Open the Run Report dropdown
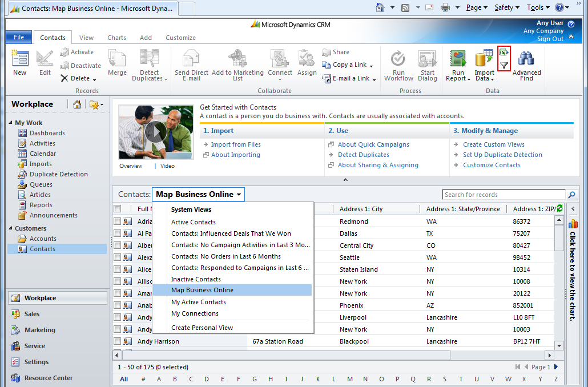The height and width of the screenshot is (387, 588). 469,79
